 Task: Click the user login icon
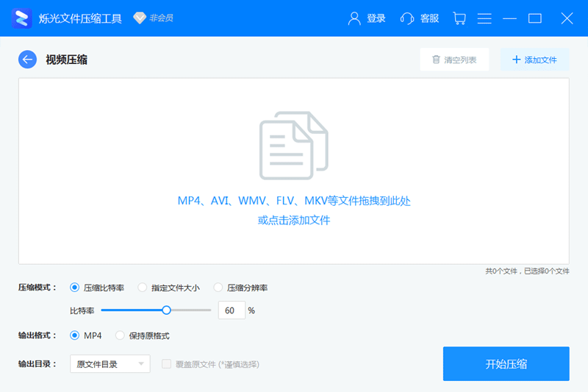[x=355, y=18]
